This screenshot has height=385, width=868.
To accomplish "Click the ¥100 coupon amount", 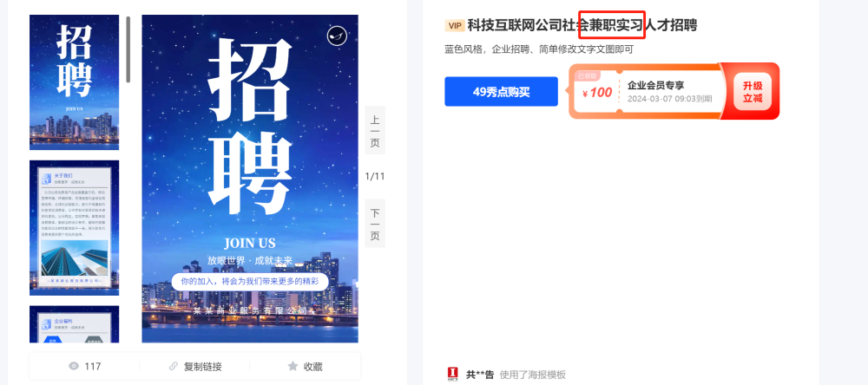I will [x=597, y=93].
